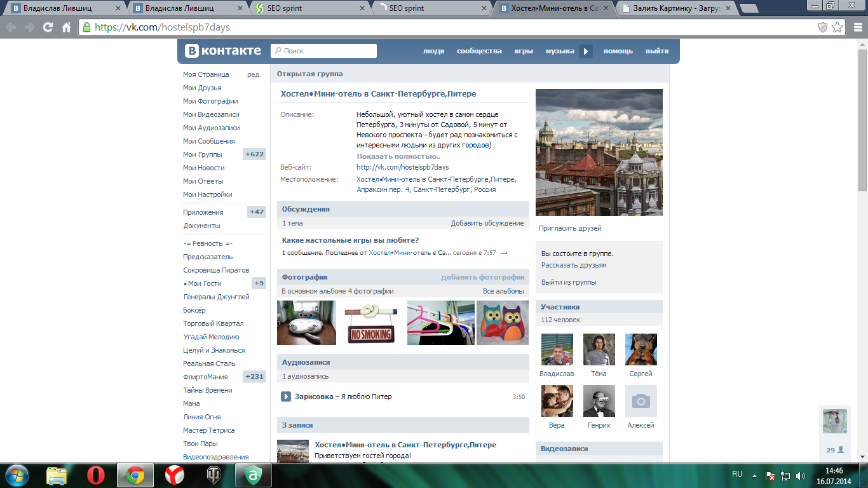Click the browser home icon
This screenshot has height=488, width=868.
click(66, 27)
